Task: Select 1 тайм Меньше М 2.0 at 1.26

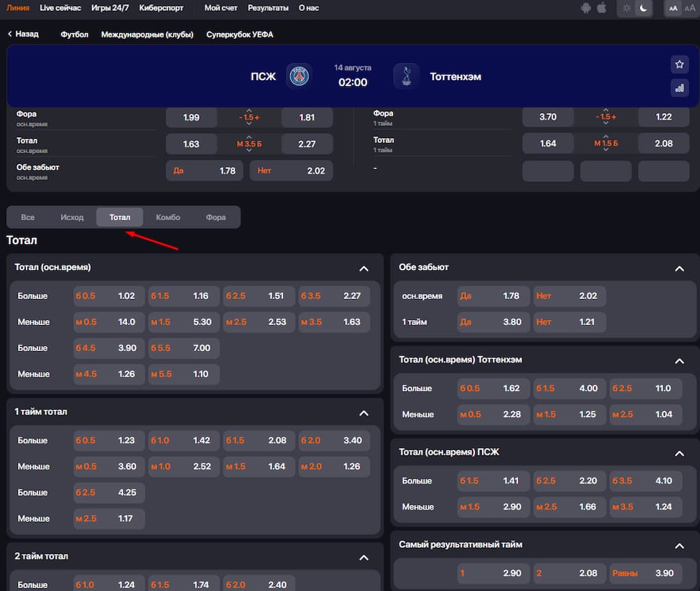Action: [334, 467]
